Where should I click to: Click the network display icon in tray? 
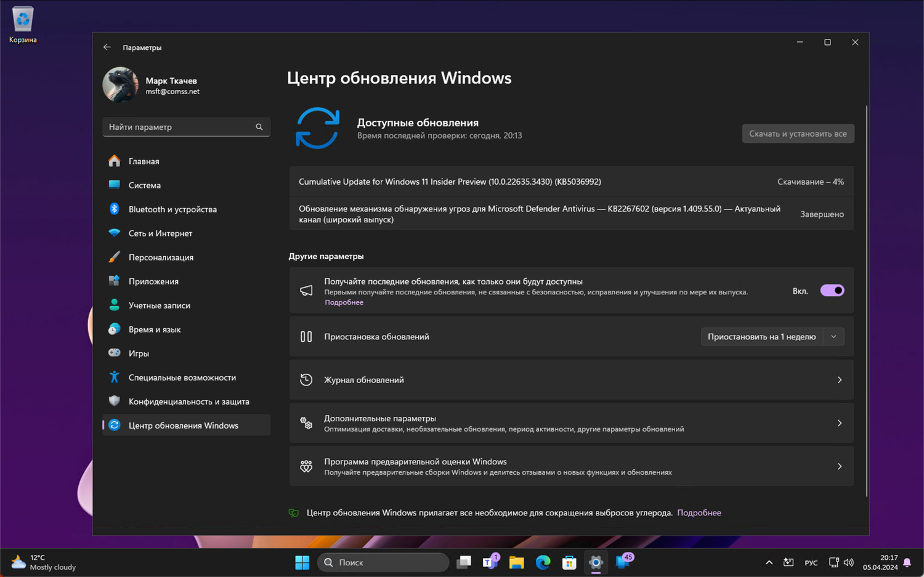pos(833,562)
